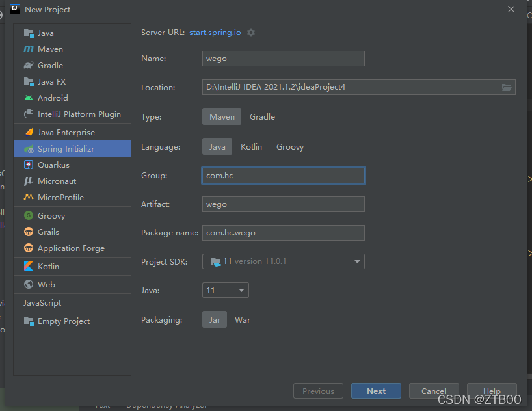Select Micronaut project type
The image size is (532, 411).
(x=72, y=181)
